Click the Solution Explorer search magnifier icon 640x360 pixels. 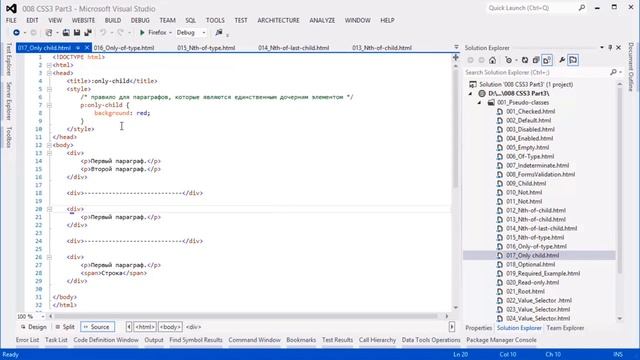(613, 72)
